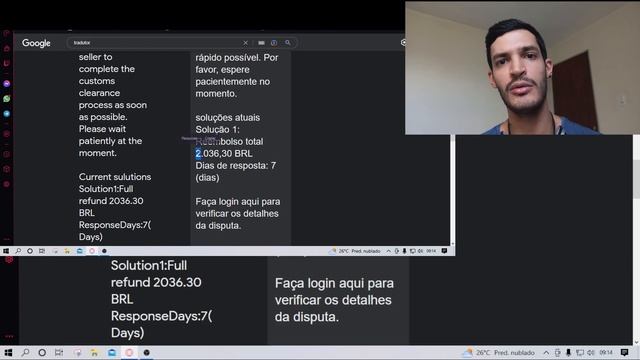Open the 09:14 clock in main taskbar
Screen dimensions: 640x360
(606, 353)
